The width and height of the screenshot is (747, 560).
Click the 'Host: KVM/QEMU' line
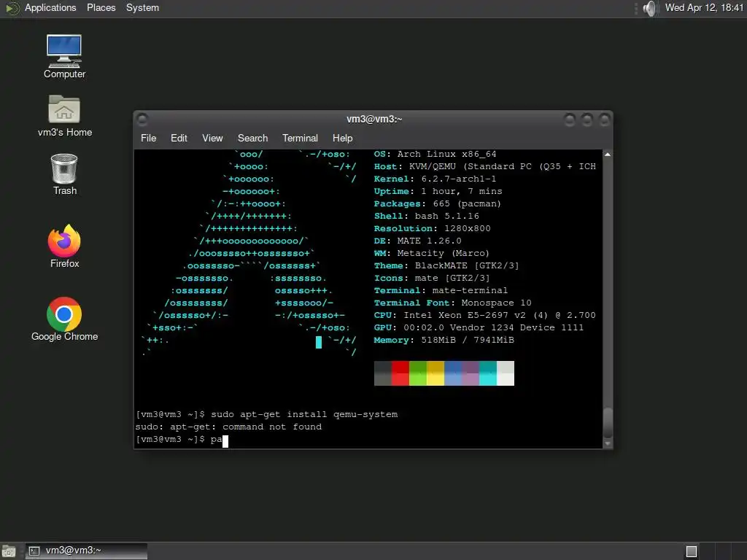pyautogui.click(x=484, y=167)
